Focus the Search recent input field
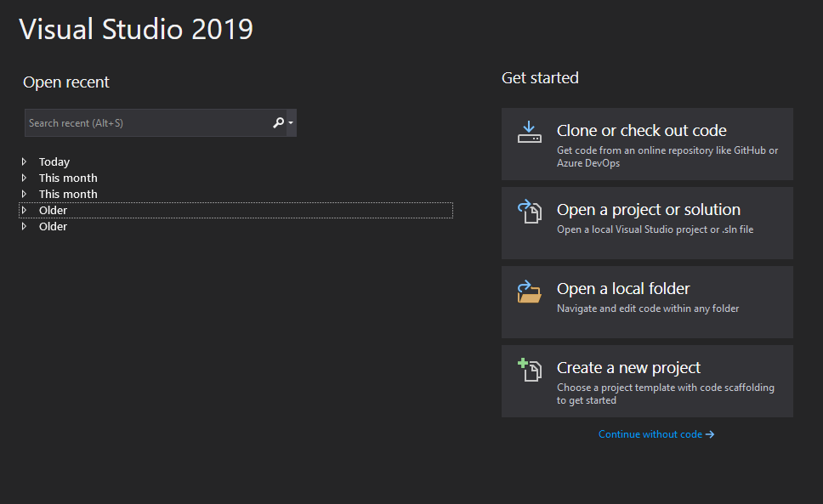The height and width of the screenshot is (504, 823). point(145,123)
